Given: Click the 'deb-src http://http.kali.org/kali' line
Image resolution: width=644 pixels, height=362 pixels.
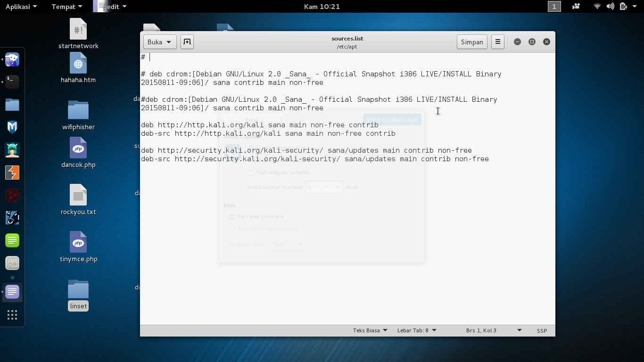Looking at the screenshot, I should pos(268,133).
